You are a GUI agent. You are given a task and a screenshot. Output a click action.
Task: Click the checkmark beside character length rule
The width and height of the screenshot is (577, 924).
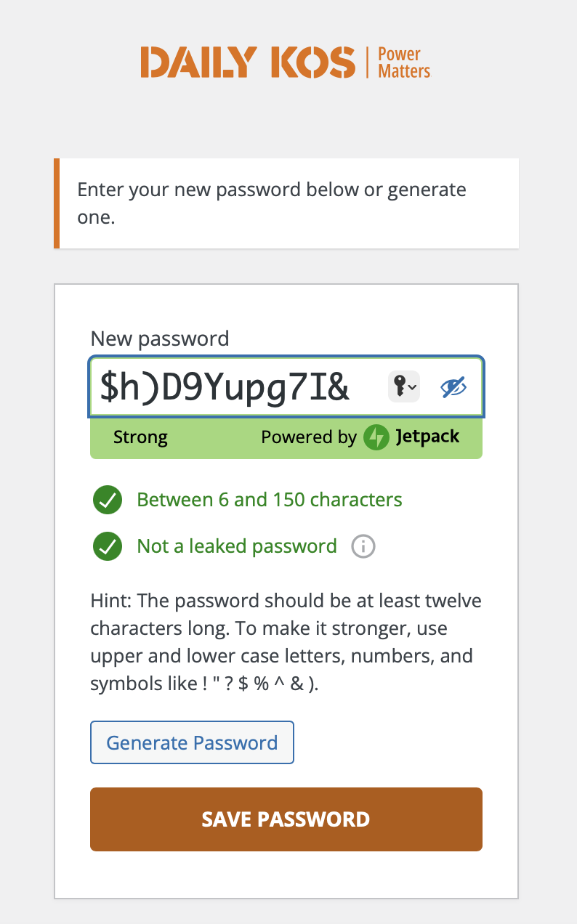[x=108, y=500]
